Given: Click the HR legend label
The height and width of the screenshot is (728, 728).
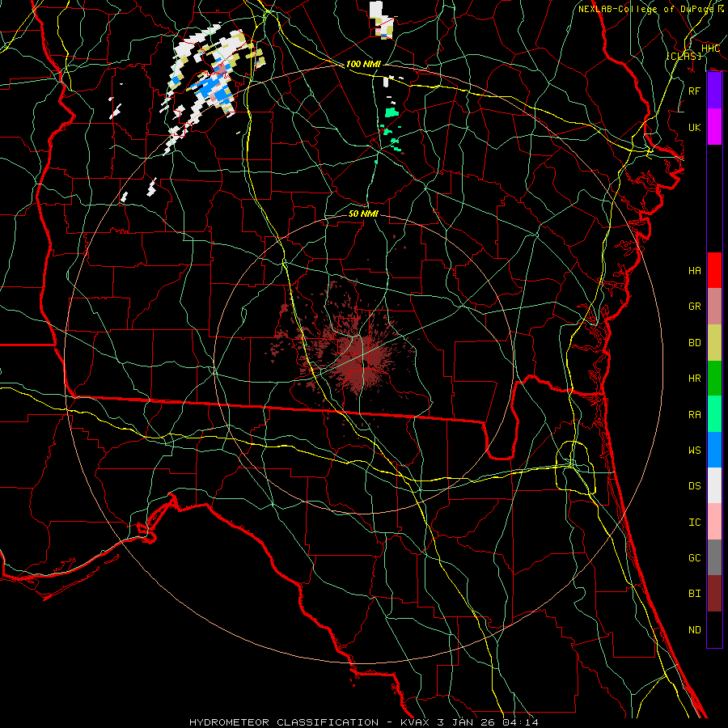Looking at the screenshot, I should click(694, 379).
